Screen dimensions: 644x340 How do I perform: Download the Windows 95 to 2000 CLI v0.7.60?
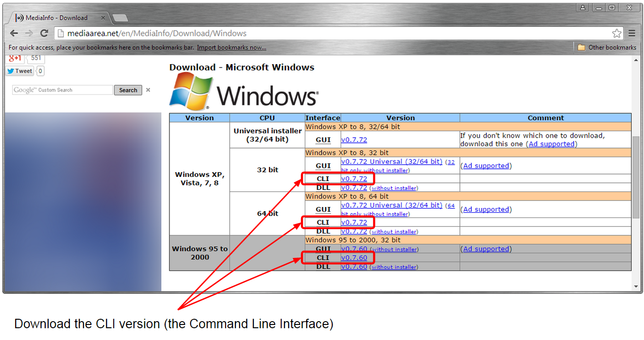pyautogui.click(x=354, y=257)
